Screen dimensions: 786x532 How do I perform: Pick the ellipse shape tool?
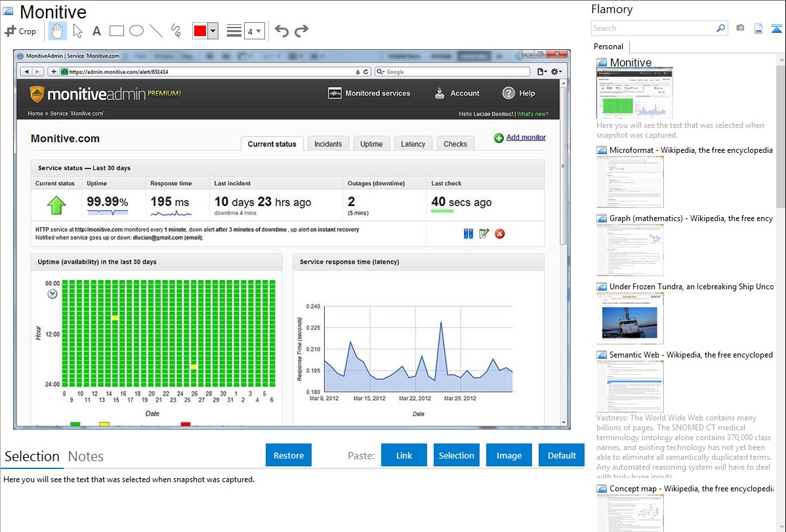136,31
